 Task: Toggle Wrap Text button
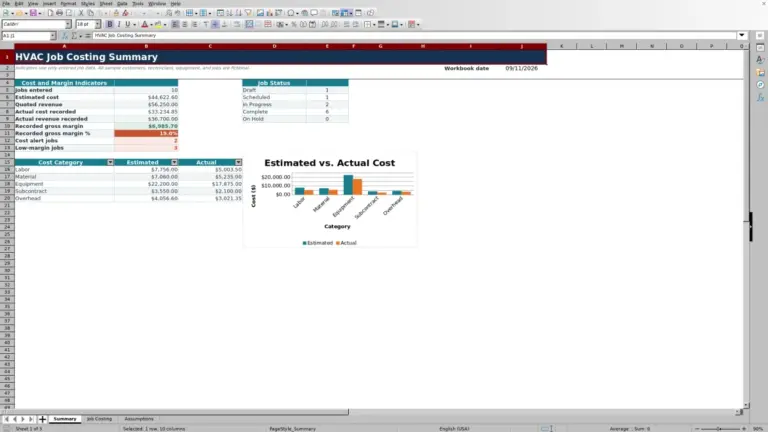click(237, 24)
